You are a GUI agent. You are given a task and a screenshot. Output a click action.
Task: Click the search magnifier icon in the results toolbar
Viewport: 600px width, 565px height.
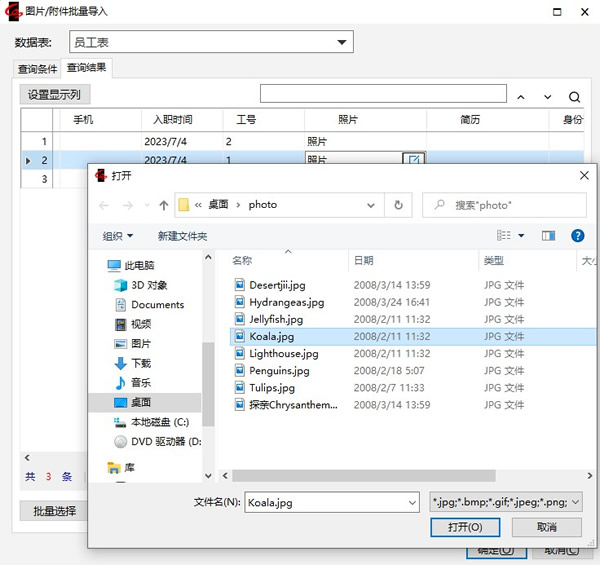point(574,97)
